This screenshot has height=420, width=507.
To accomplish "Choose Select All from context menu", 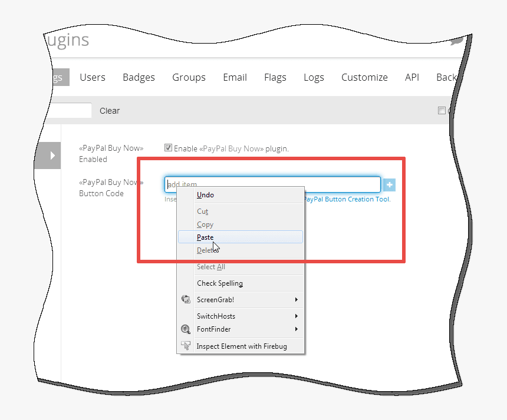I will [241, 267].
